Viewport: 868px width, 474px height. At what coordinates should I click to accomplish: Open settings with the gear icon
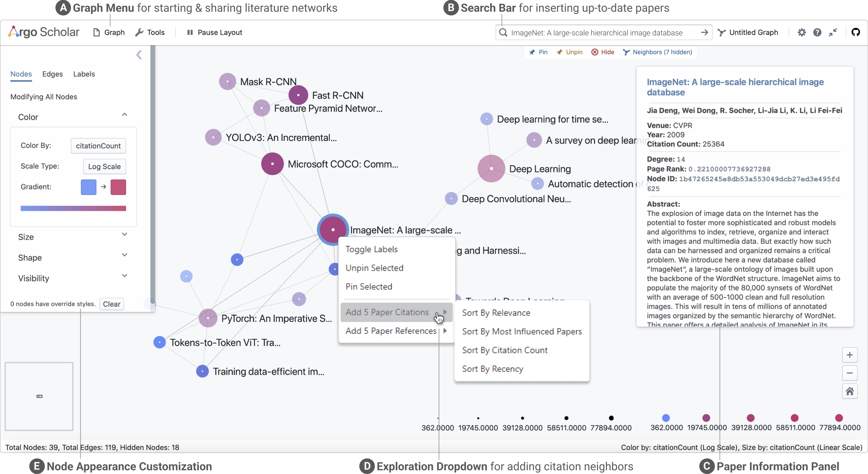point(802,32)
